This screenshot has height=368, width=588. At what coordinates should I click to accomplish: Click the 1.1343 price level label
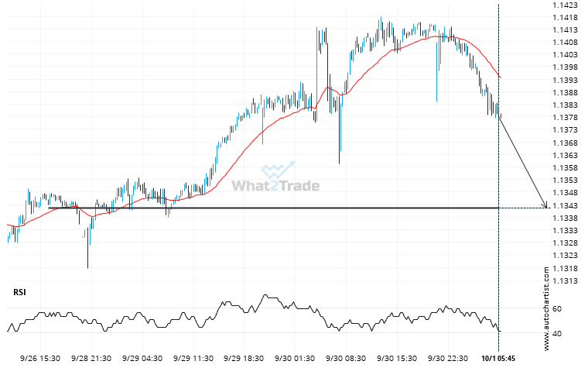[563, 205]
